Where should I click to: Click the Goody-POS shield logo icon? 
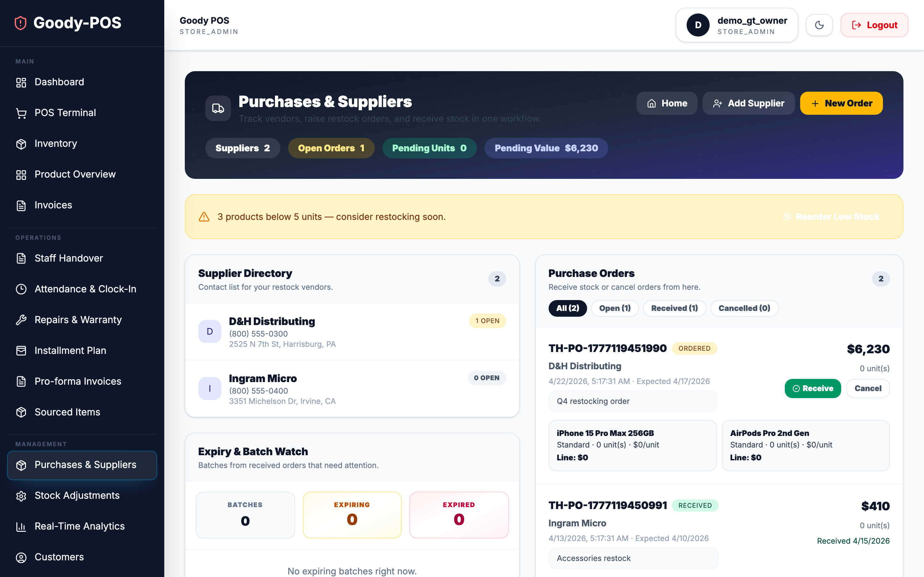(x=21, y=23)
